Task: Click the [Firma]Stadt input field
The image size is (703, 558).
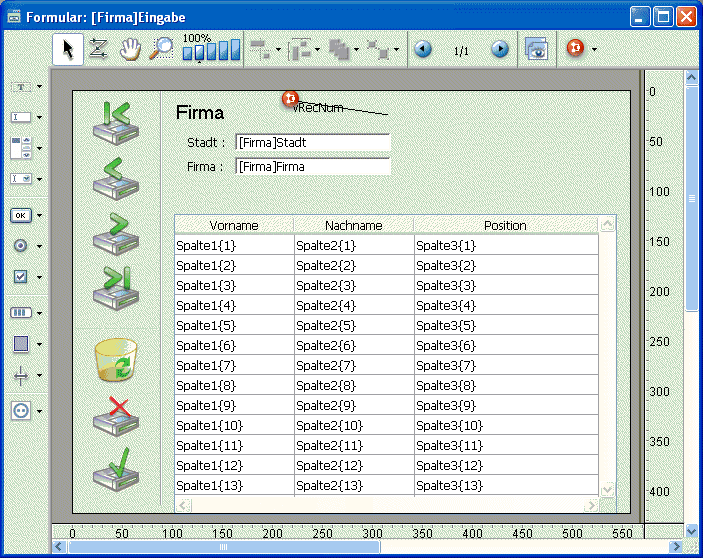Action: coord(313,143)
